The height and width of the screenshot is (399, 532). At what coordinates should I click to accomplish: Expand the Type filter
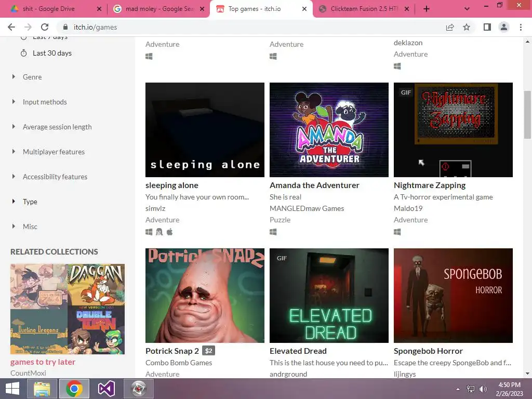[30, 202]
